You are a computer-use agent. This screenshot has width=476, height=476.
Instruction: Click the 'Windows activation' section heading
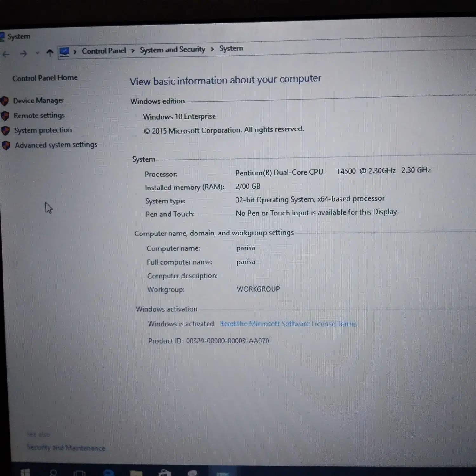167,309
